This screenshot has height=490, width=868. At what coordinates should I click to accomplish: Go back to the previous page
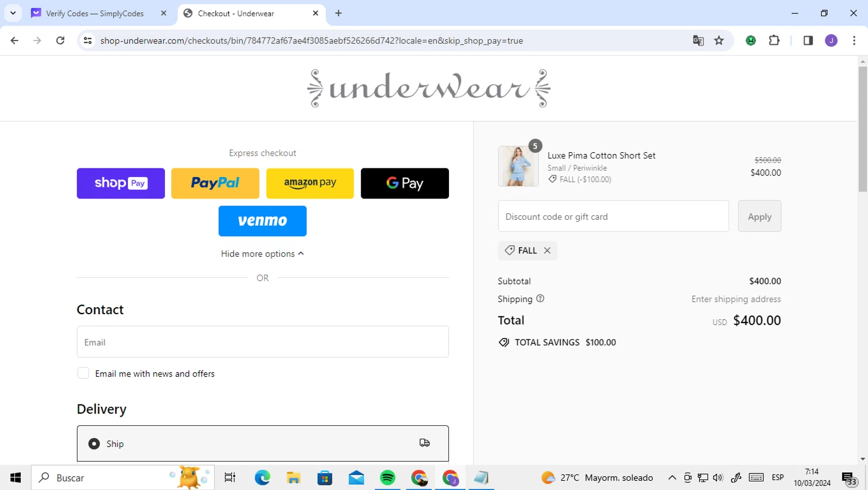point(14,40)
